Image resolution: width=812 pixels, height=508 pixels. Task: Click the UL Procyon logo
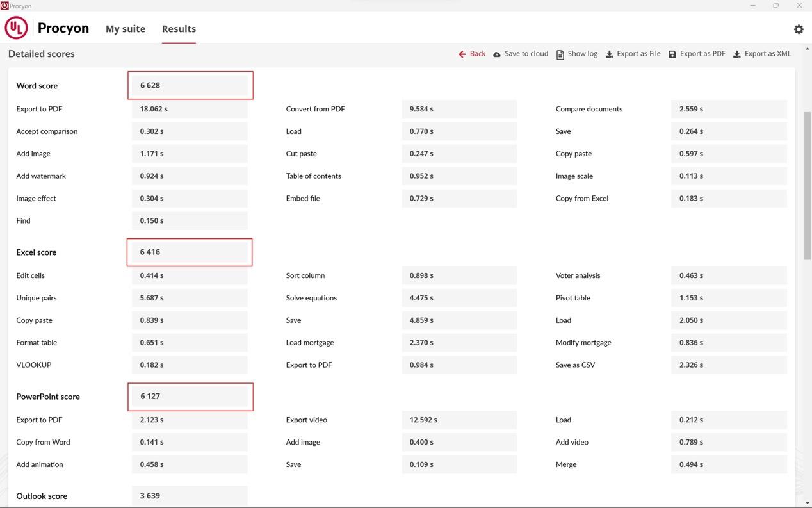point(47,28)
